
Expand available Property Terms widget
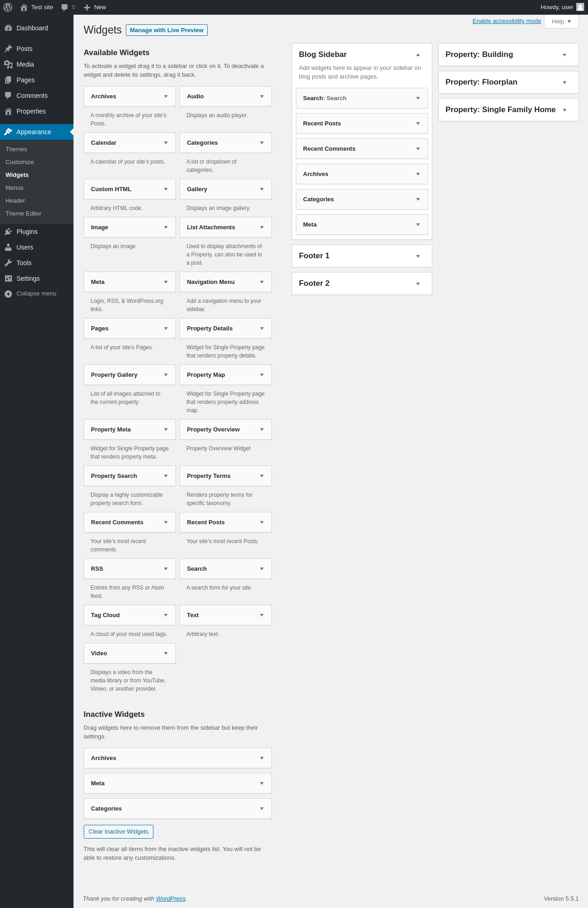(262, 476)
